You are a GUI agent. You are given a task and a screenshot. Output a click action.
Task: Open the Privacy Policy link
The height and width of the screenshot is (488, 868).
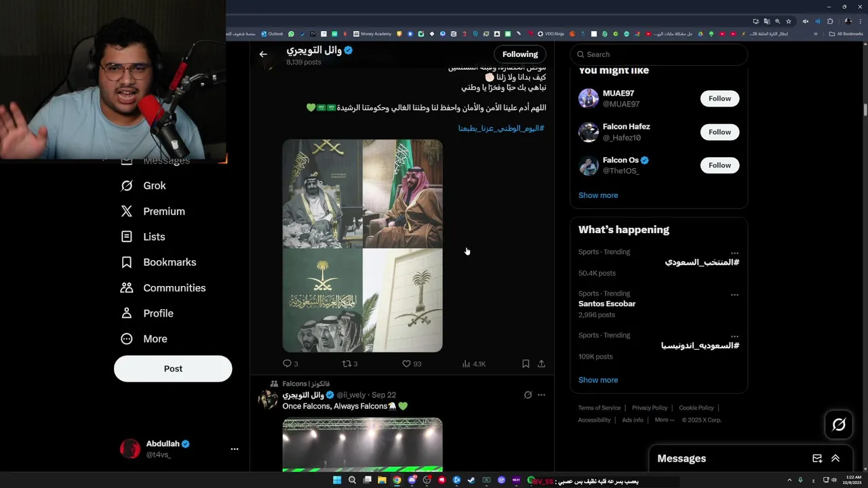point(650,408)
